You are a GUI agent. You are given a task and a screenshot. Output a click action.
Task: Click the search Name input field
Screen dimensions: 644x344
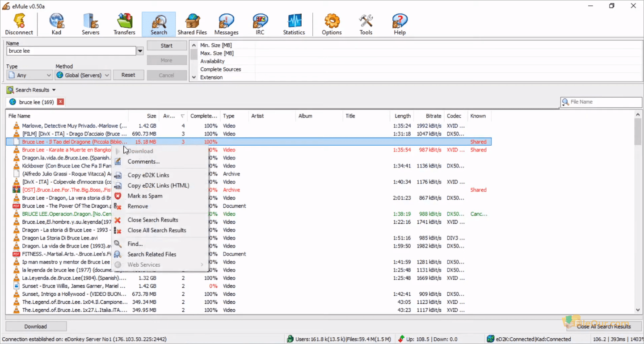(71, 51)
